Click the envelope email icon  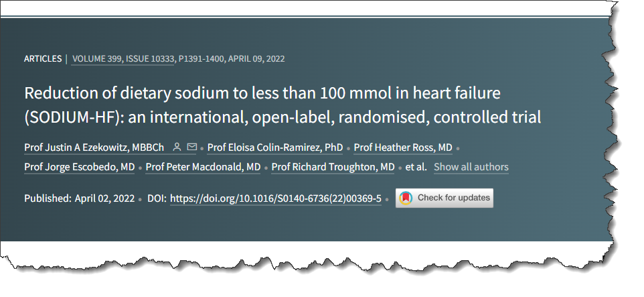(x=192, y=147)
